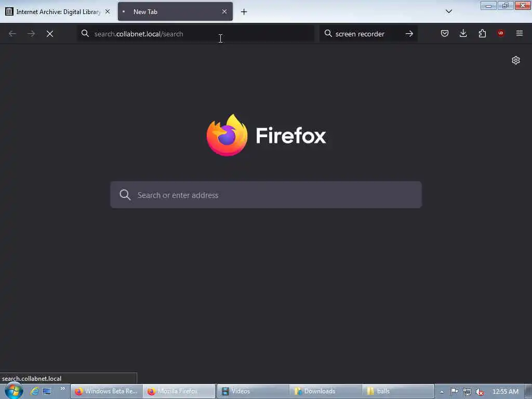Viewport: 532px width, 399px height.
Task: Click Show desktop quick launch icon
Action: click(47, 391)
